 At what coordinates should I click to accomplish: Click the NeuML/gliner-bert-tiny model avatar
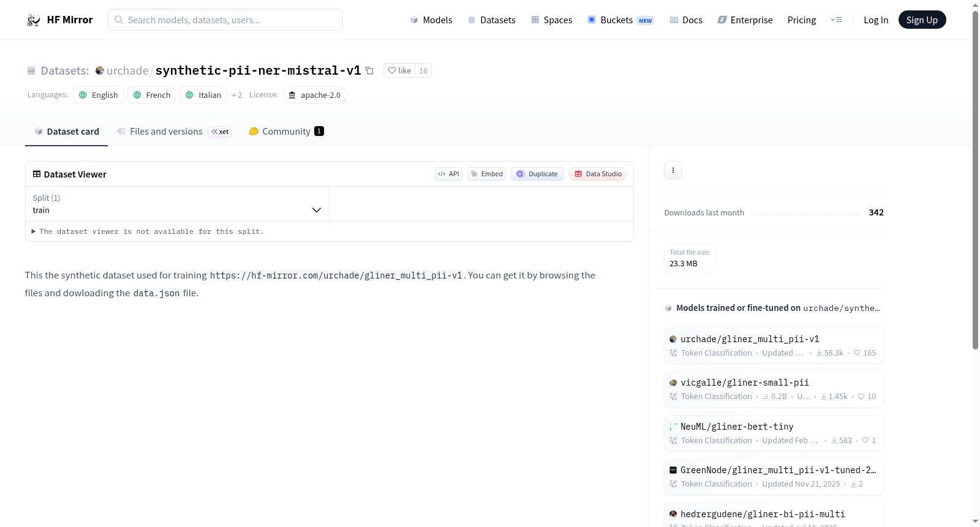(673, 427)
